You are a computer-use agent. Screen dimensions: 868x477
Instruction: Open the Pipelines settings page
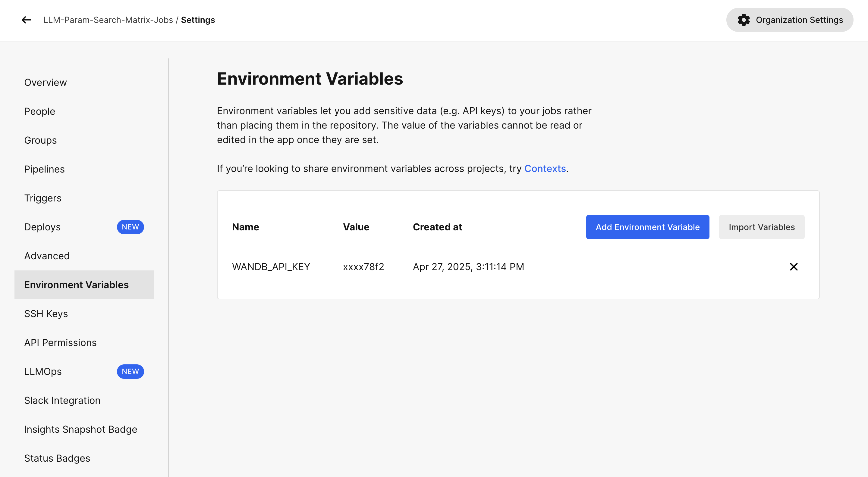click(x=44, y=169)
